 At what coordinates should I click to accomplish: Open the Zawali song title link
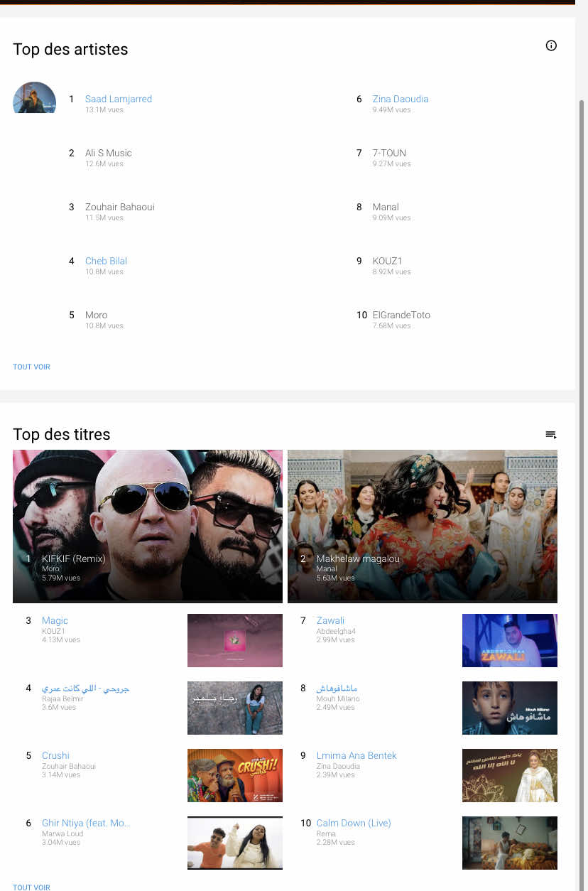tap(330, 620)
